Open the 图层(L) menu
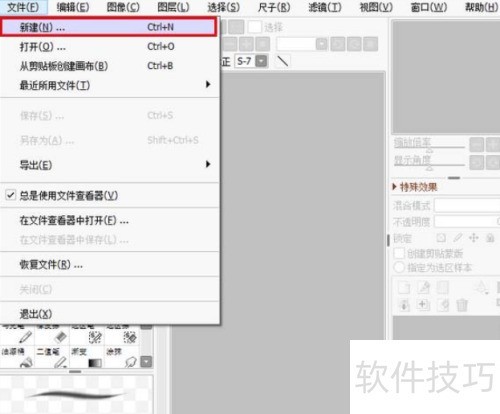Viewport: 500px width, 414px height. click(173, 7)
